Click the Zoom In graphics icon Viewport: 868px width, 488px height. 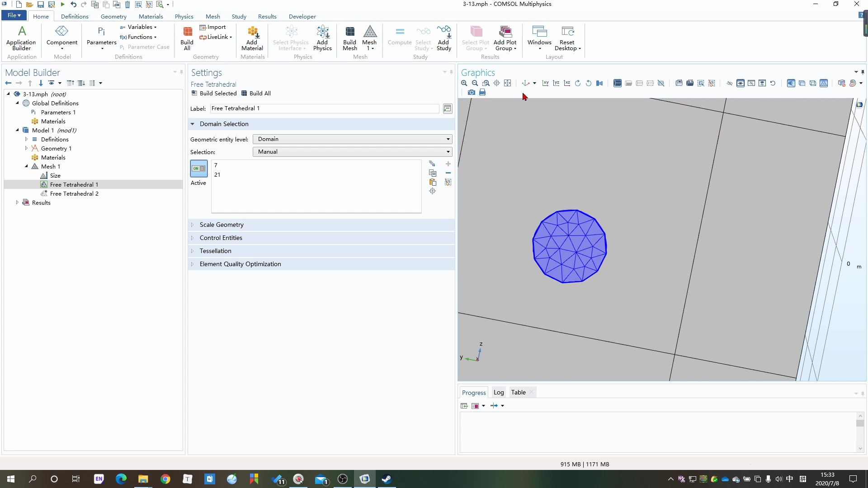pos(464,83)
